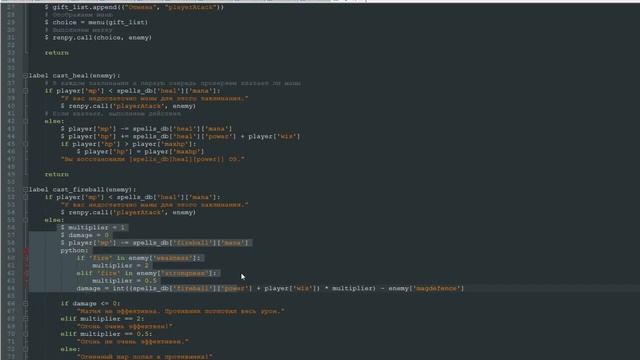The width and height of the screenshot is (640, 360).
Task: Collapse the cast_fireball label fold marker
Action: pyautogui.click(x=25, y=189)
